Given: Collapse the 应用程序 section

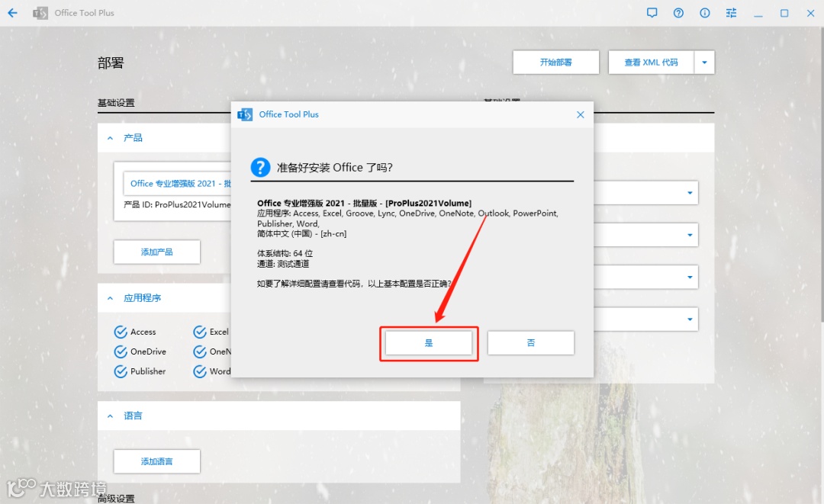Looking at the screenshot, I should click(110, 298).
